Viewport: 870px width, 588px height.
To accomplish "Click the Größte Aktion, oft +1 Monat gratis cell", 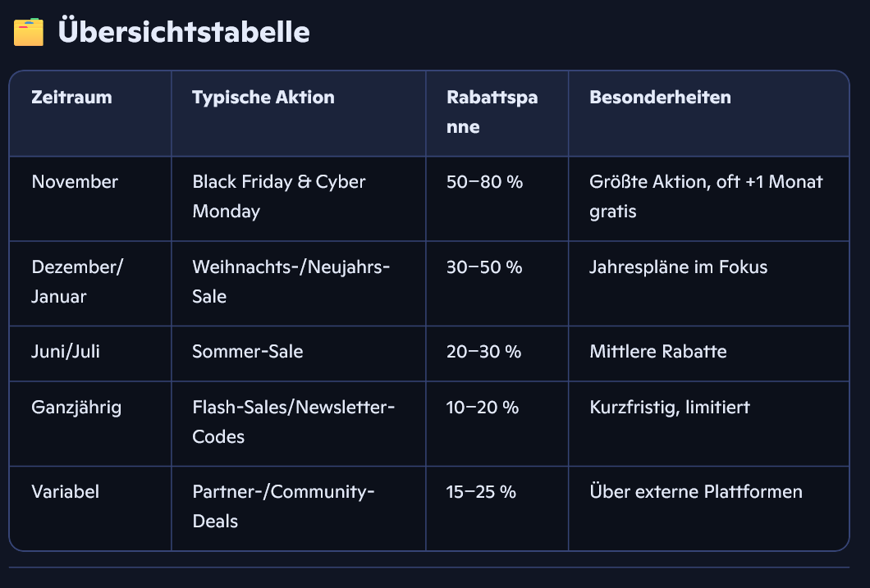I will [706, 196].
